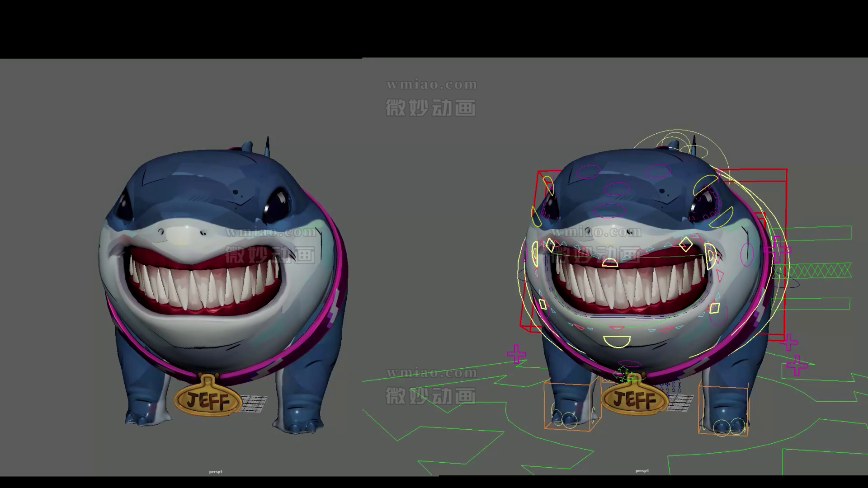Viewport: 868px width, 488px height.
Task: Click the JEFF name tag on the rigged shark
Action: [634, 400]
